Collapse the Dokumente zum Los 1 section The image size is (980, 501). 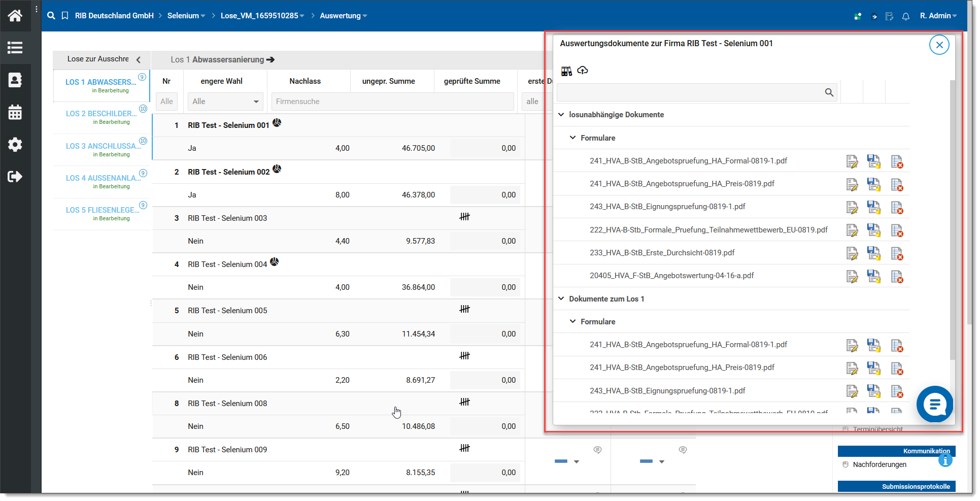click(561, 298)
